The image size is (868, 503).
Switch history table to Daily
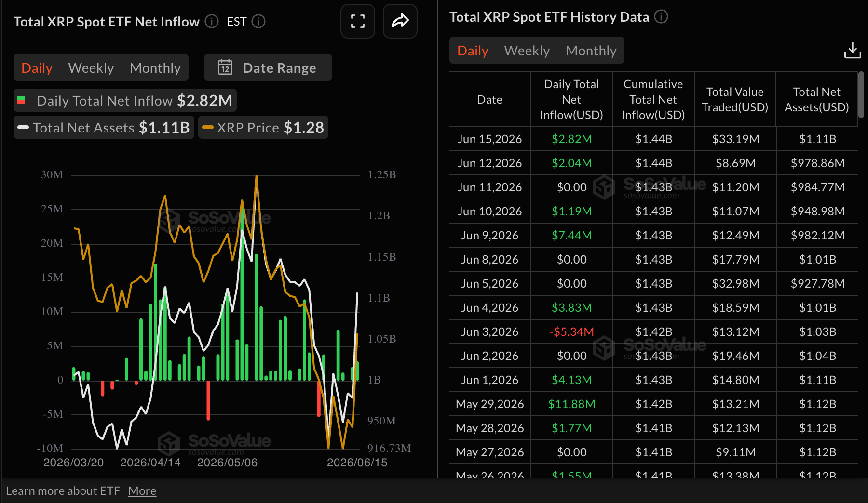click(x=473, y=51)
